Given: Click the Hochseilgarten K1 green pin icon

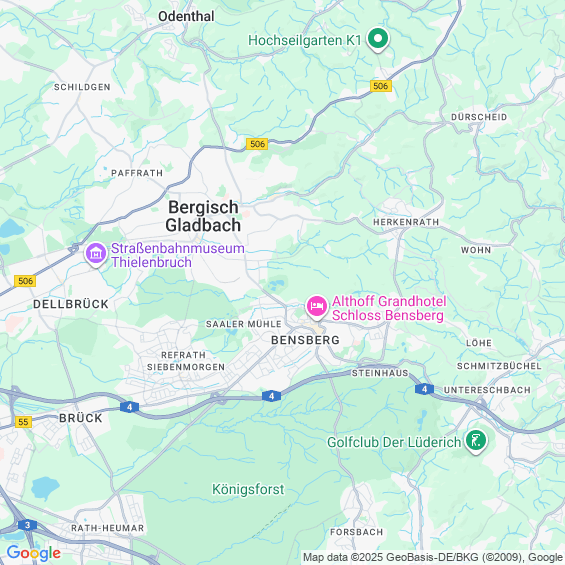Looking at the screenshot, I should click(x=378, y=39).
